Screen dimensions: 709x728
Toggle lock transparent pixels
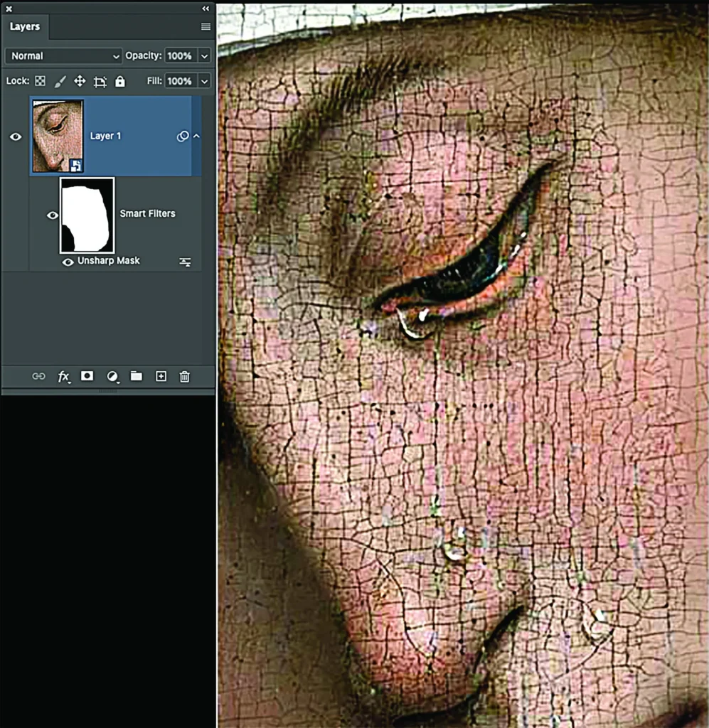[41, 81]
